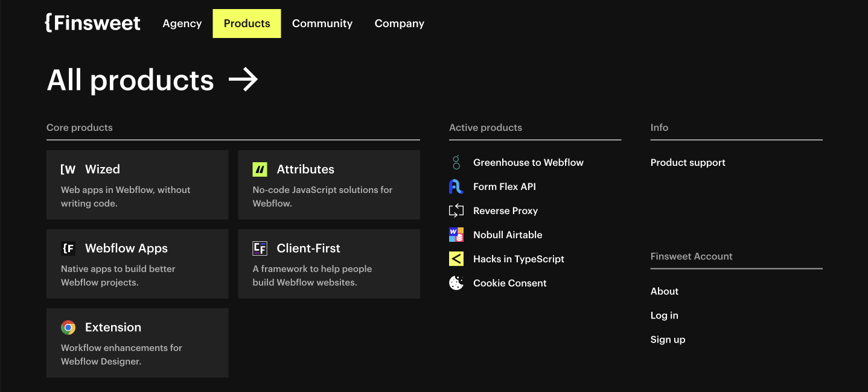
Task: Open the Cookie Consent link
Action: (510, 283)
